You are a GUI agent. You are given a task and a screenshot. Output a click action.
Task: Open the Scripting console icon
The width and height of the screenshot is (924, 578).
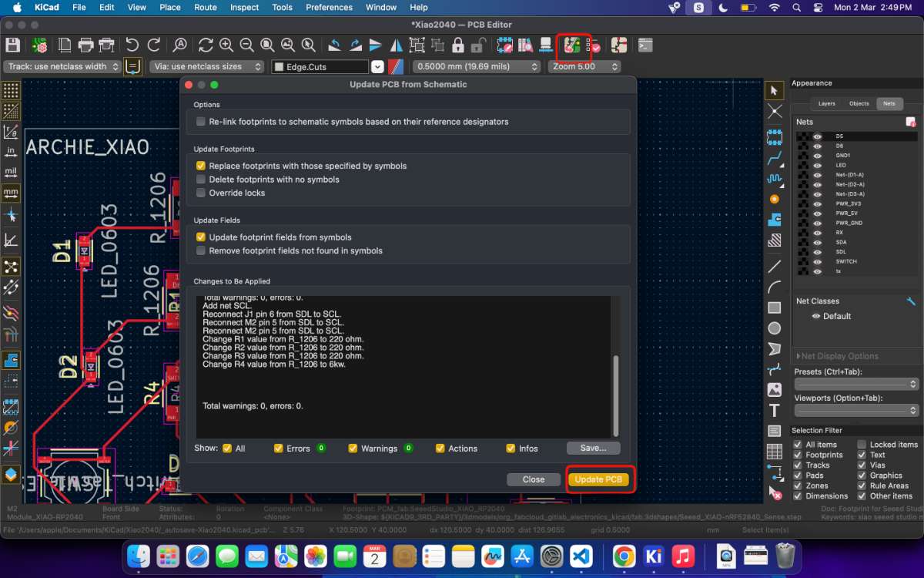coord(645,45)
